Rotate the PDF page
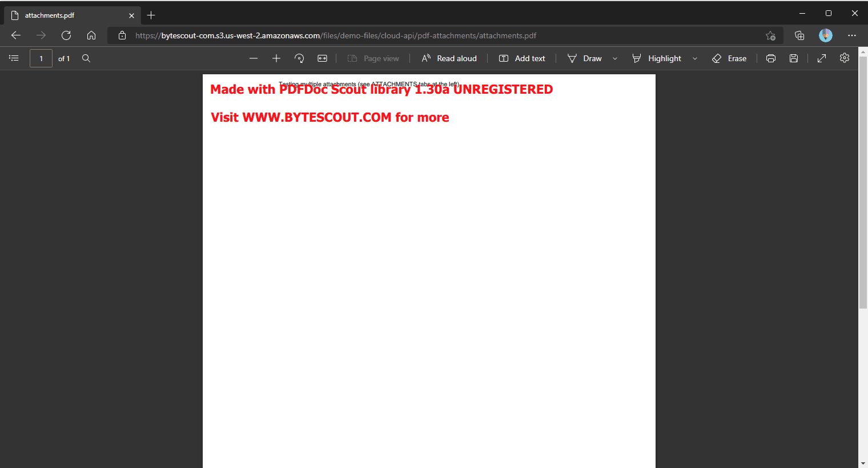This screenshot has width=868, height=468. (x=299, y=58)
